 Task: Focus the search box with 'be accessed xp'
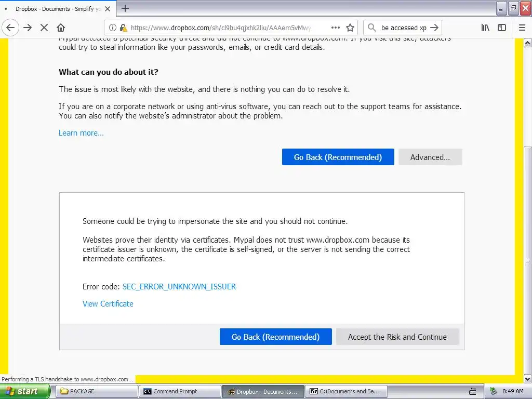point(403,28)
